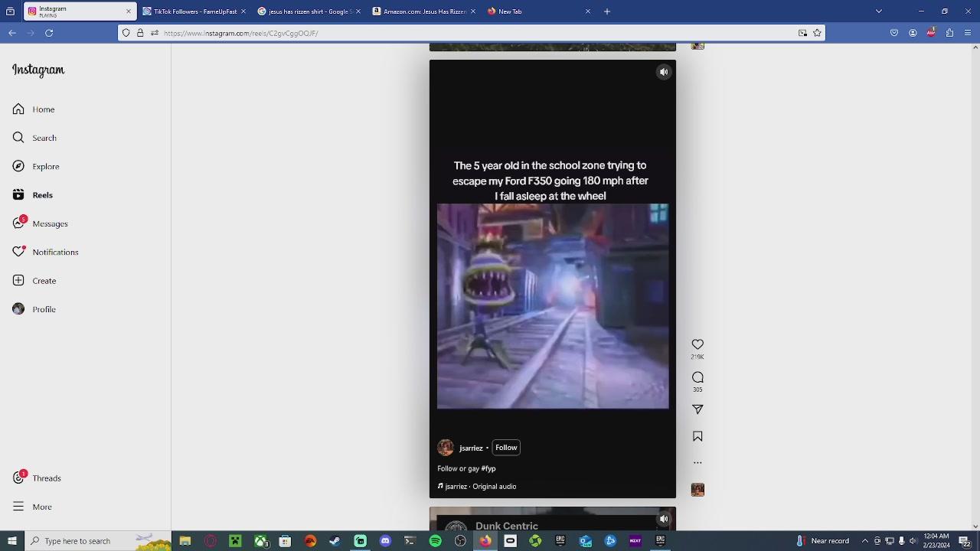Show hidden system tray icons
This screenshot has height=551, width=980.
[x=865, y=541]
